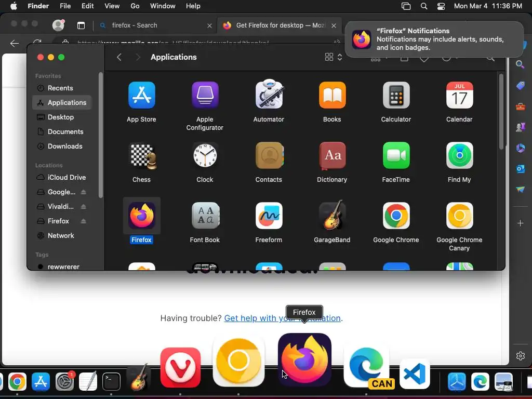Screen dimensions: 532x399
Task: Go back in the browser window
Action: click(14, 44)
